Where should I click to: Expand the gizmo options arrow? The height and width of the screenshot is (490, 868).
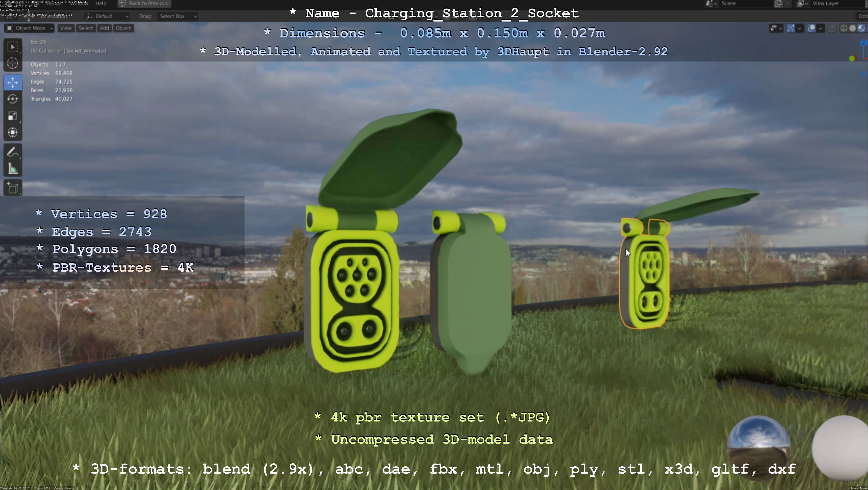(x=800, y=28)
